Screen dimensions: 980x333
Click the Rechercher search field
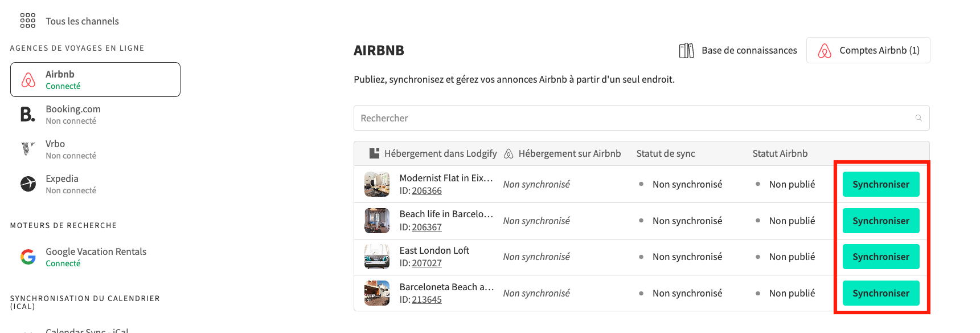pyautogui.click(x=641, y=118)
